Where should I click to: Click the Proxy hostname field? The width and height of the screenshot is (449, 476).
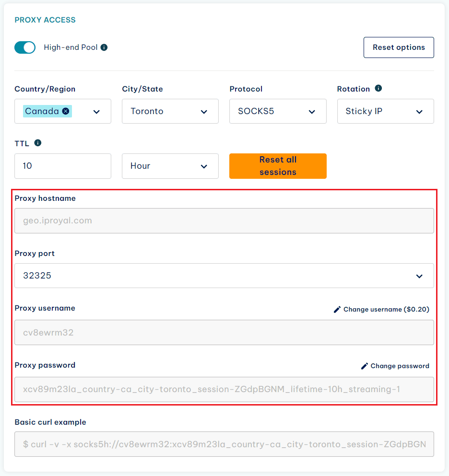pos(224,221)
